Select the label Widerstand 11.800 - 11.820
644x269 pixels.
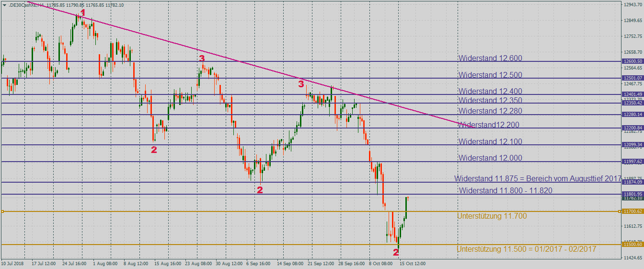click(x=506, y=191)
